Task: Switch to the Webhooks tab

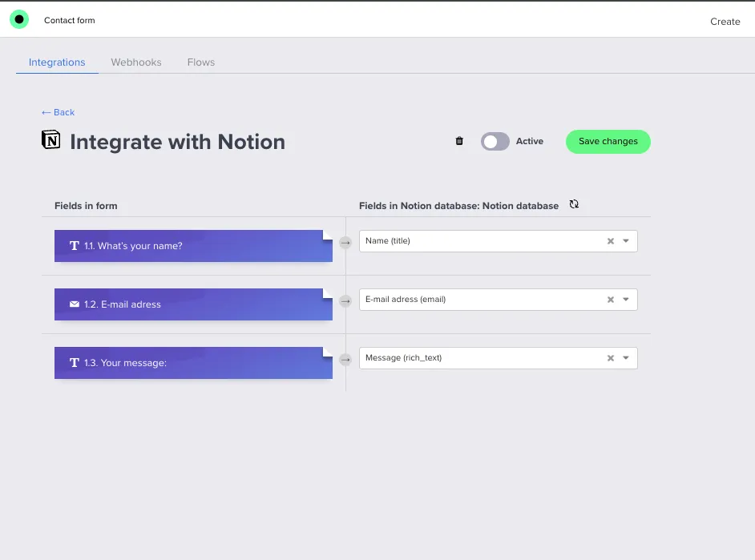Action: (x=135, y=62)
